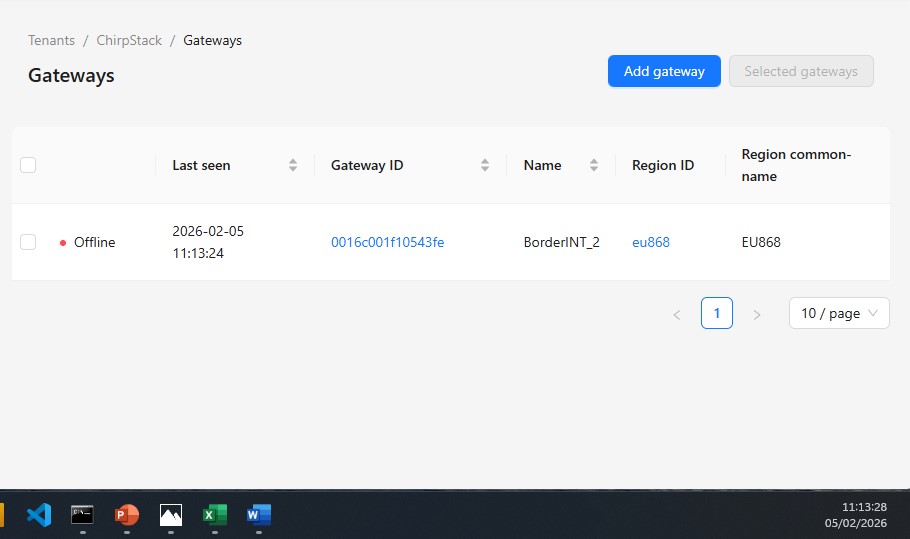Image resolution: width=910 pixels, height=539 pixels.
Task: Sort table using Name column arrows
Action: (x=594, y=165)
